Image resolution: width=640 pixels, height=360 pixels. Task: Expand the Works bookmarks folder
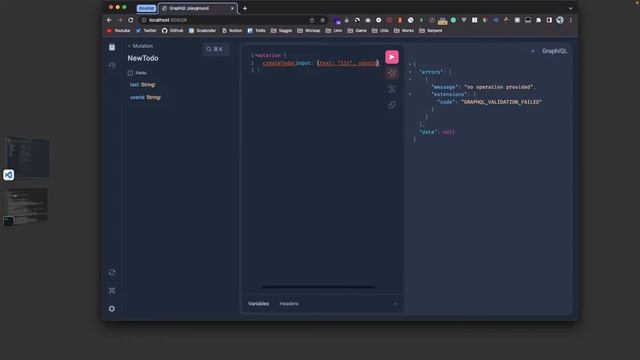tap(404, 31)
